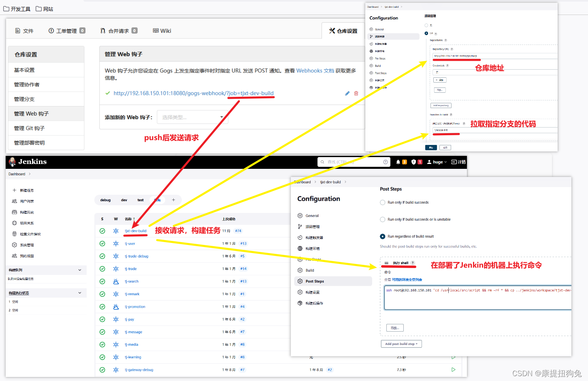Screen dimensions: 588x381
Task: Switch to the 合并请求 tab in Gogs
Action: [x=119, y=31]
